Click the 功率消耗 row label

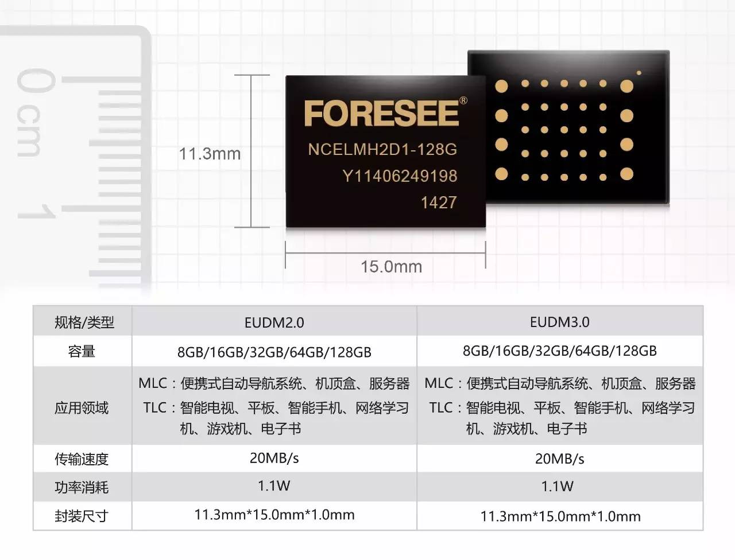[82, 488]
